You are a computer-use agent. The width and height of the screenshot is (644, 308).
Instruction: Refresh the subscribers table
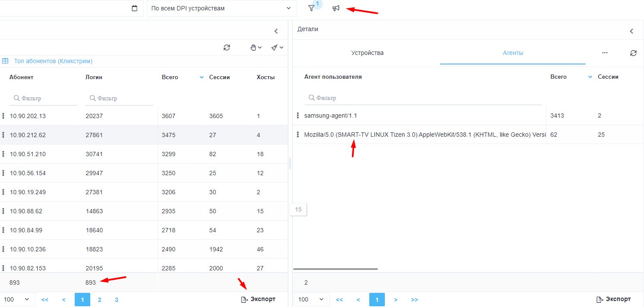[227, 48]
